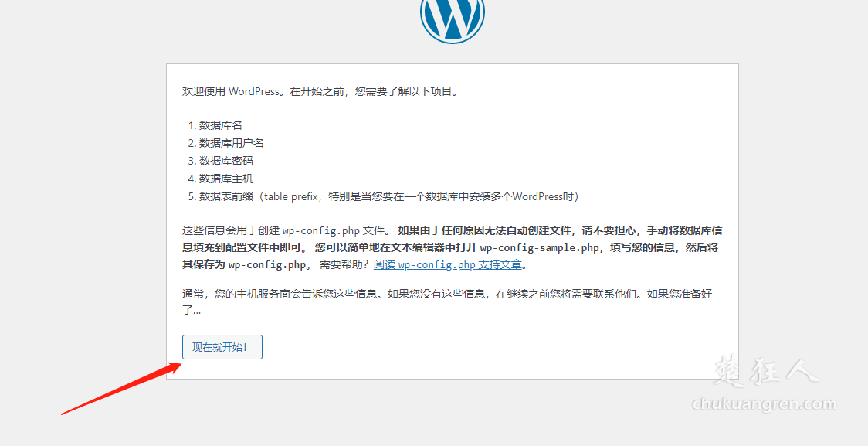Image resolution: width=868 pixels, height=446 pixels.
Task: Click the 楚狂人 calligraphy watermark
Action: pos(765,372)
